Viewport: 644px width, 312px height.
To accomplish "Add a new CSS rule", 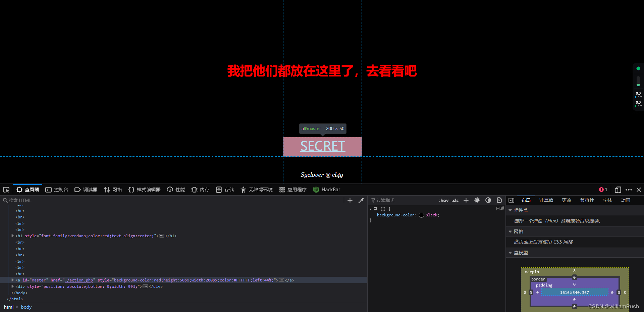I will 466,200.
